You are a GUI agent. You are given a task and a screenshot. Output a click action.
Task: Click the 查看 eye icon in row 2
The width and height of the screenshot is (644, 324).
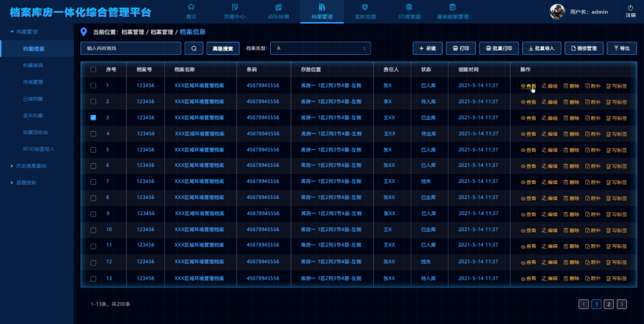[524, 102]
